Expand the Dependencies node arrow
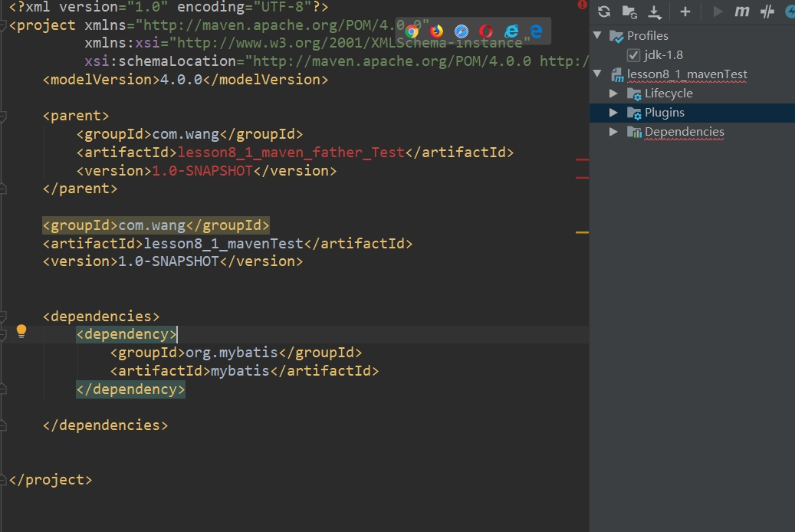 [613, 132]
